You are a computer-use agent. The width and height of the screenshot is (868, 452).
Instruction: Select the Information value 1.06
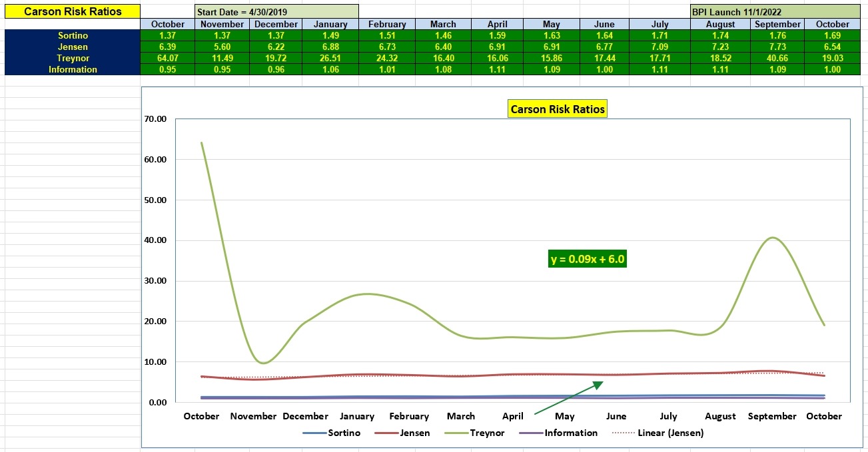(331, 69)
